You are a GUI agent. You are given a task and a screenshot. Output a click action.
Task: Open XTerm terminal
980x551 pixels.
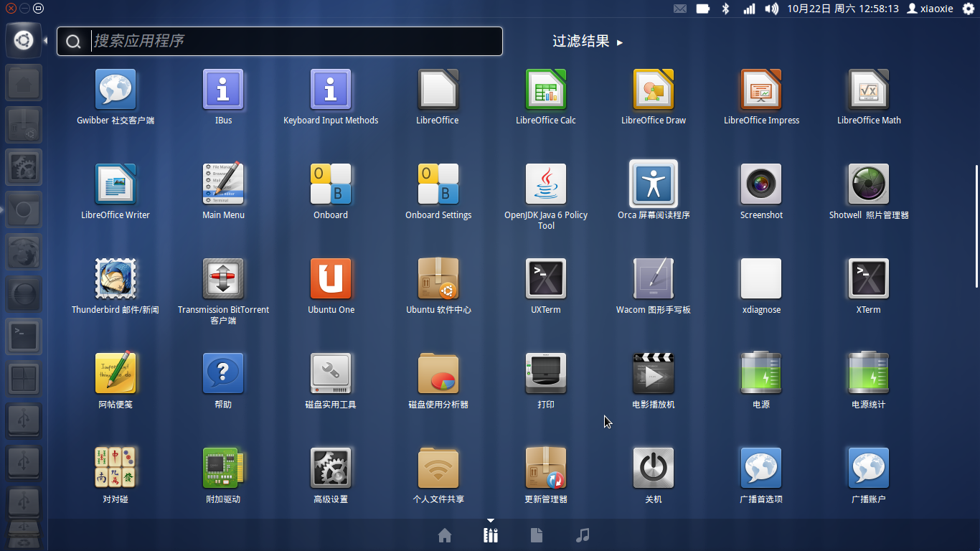tap(869, 279)
